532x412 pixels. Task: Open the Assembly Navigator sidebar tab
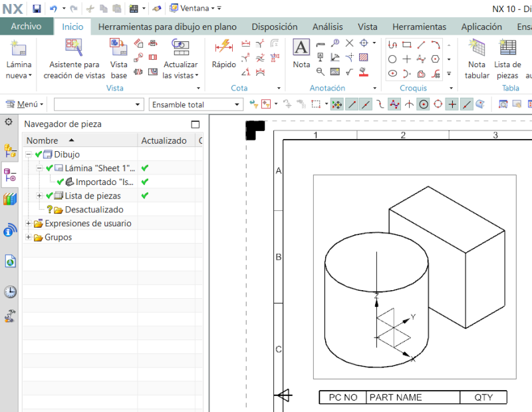click(x=10, y=150)
